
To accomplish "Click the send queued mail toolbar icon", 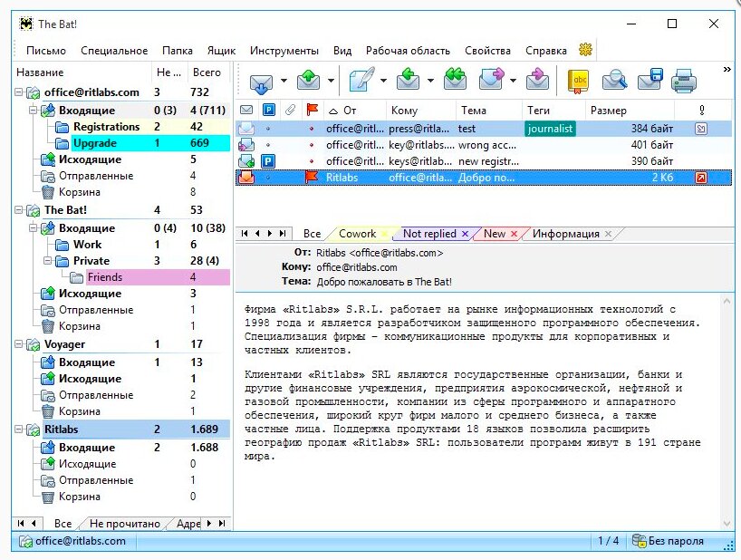I will click(310, 82).
